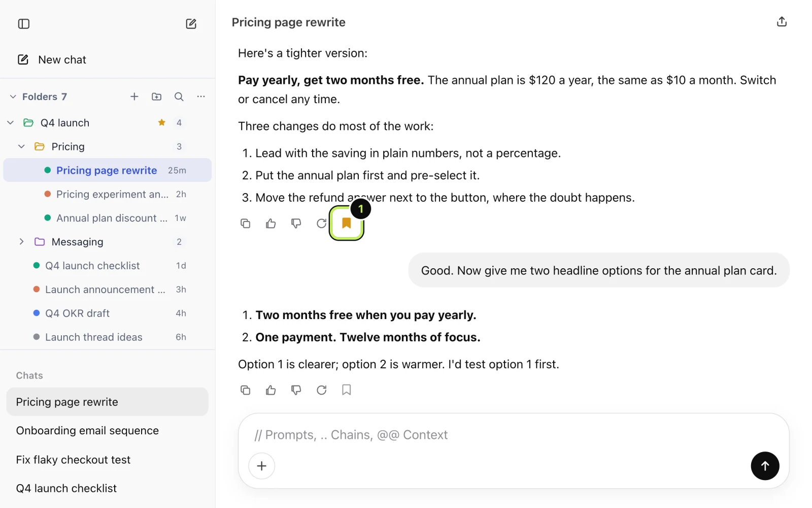The image size is (812, 508).
Task: Regenerate the headline options response
Action: point(322,390)
